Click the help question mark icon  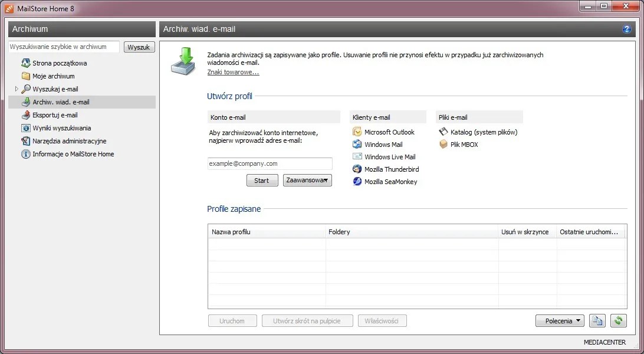pyautogui.click(x=626, y=28)
